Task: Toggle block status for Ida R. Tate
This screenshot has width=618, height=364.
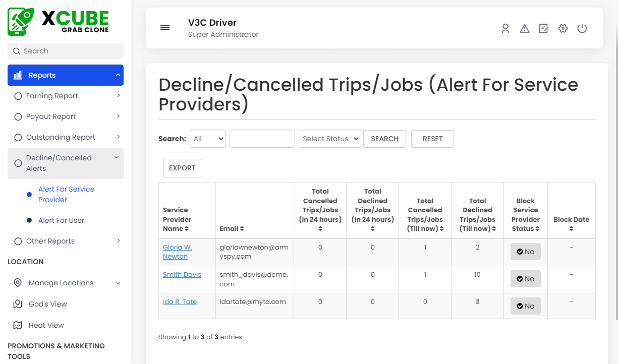Action: tap(525, 306)
